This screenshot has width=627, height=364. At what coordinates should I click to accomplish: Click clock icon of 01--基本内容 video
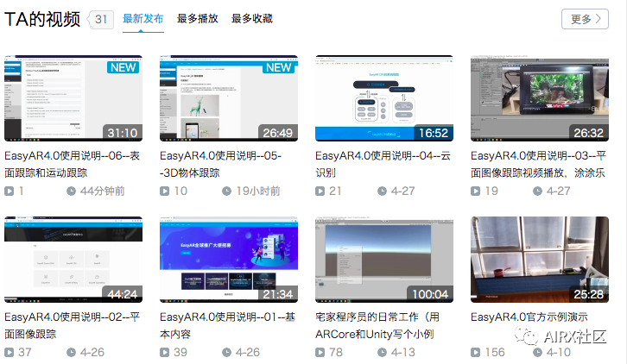[227, 353]
